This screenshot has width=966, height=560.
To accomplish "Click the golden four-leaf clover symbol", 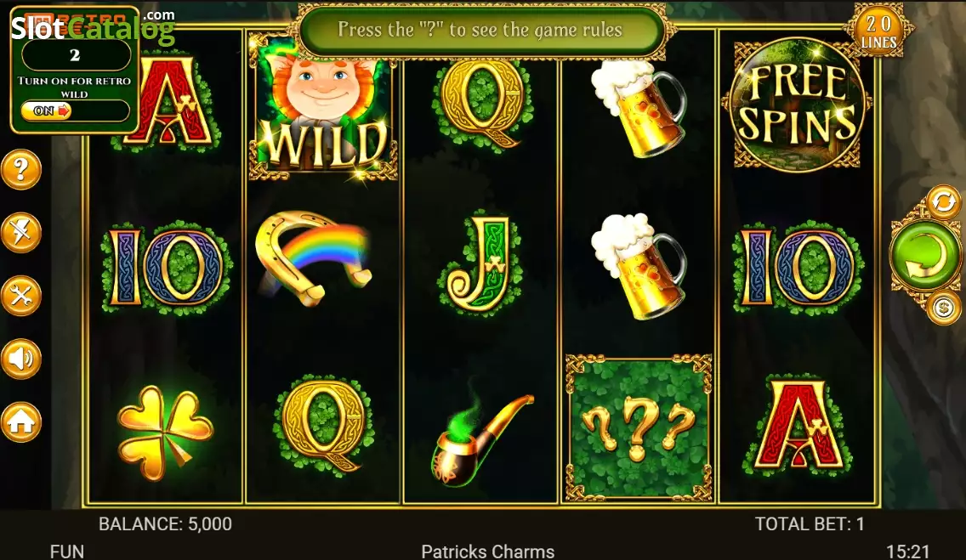I will pyautogui.click(x=165, y=433).
